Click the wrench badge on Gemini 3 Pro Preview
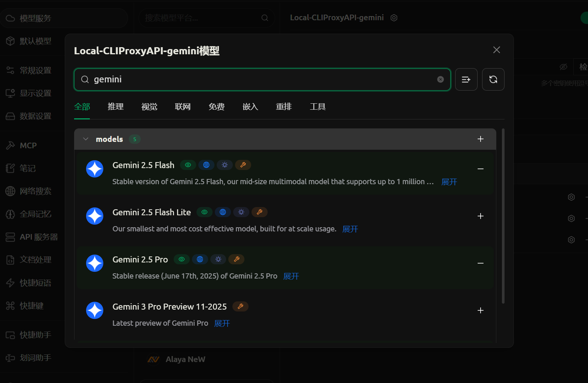588x383 pixels. tap(240, 306)
